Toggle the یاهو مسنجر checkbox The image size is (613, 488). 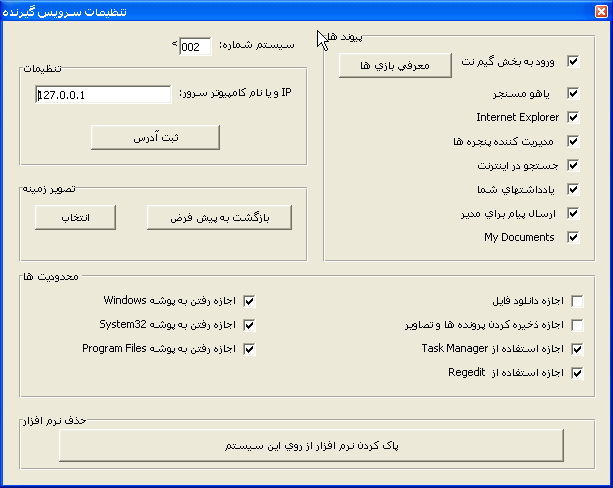pyautogui.click(x=573, y=93)
